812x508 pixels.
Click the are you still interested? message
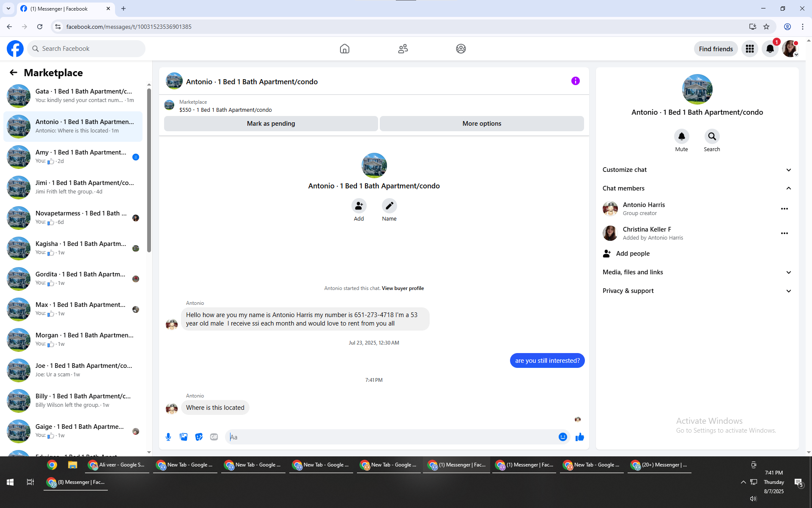(x=547, y=361)
